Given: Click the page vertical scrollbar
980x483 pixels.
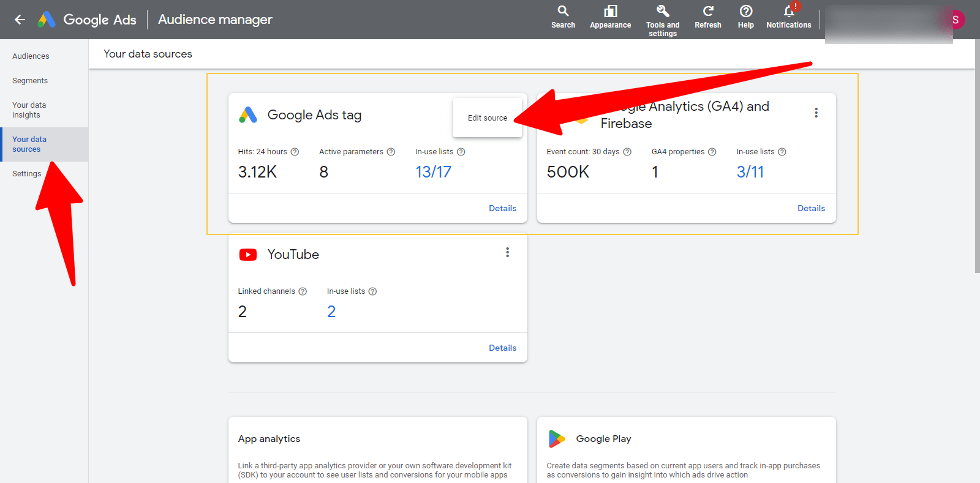Looking at the screenshot, I should (x=977, y=153).
